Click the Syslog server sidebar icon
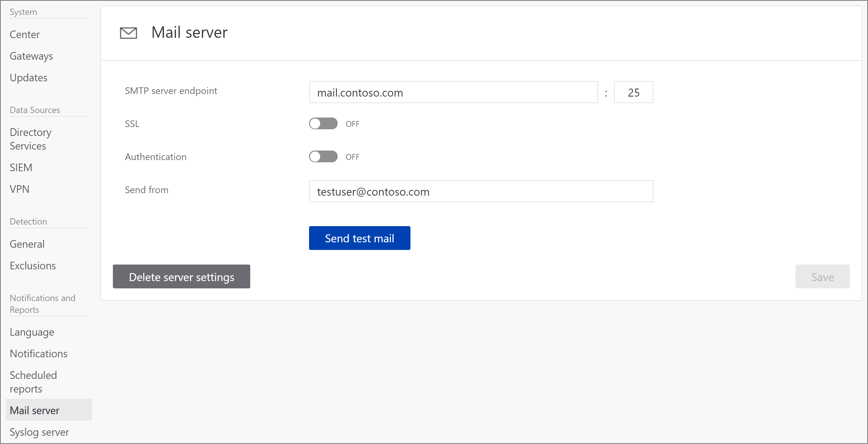 40,432
